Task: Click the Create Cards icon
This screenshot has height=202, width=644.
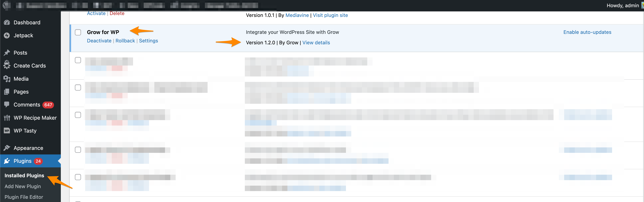Action: click(x=7, y=65)
